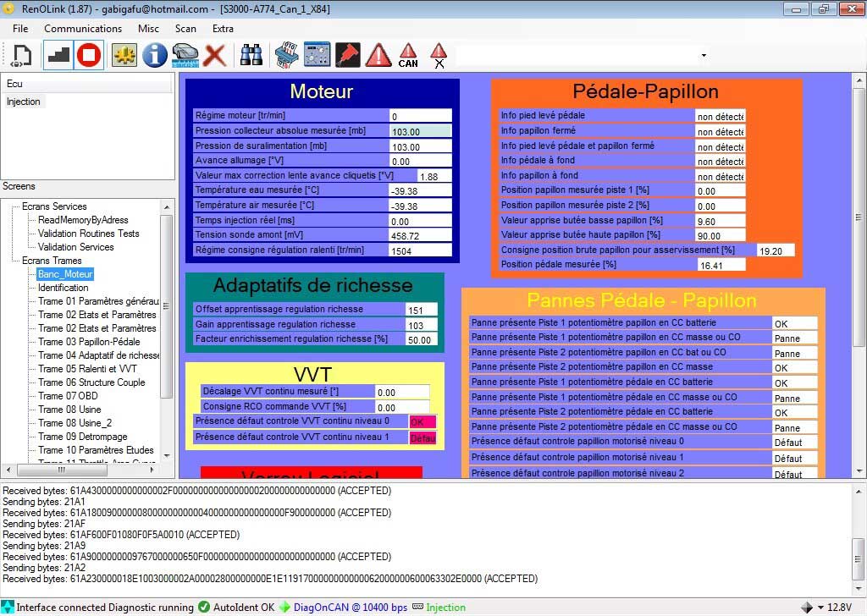
Task: Open the Misc menu
Action: coord(148,29)
